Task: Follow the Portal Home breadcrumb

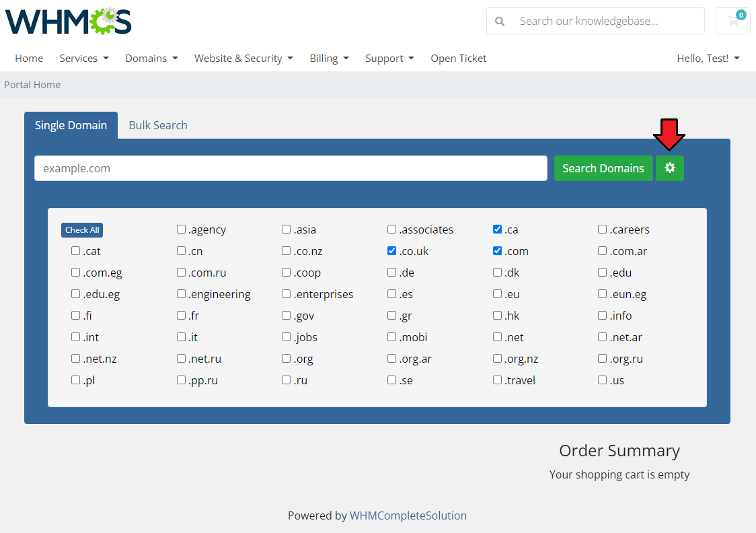Action: pos(32,85)
